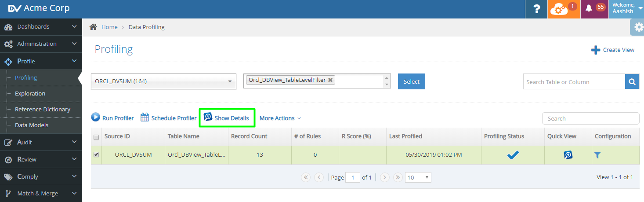Focus the grid Search field
Viewport: 644px width, 202px height.
point(590,118)
